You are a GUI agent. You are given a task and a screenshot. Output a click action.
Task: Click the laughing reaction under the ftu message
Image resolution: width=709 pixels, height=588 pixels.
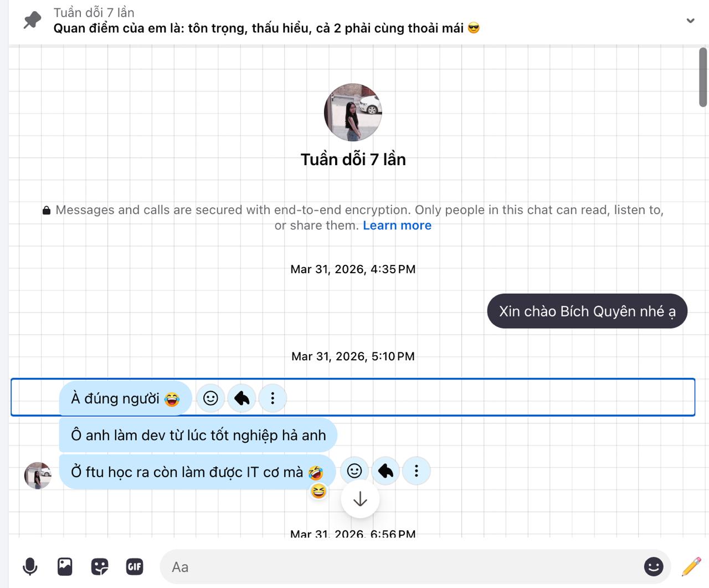(318, 492)
